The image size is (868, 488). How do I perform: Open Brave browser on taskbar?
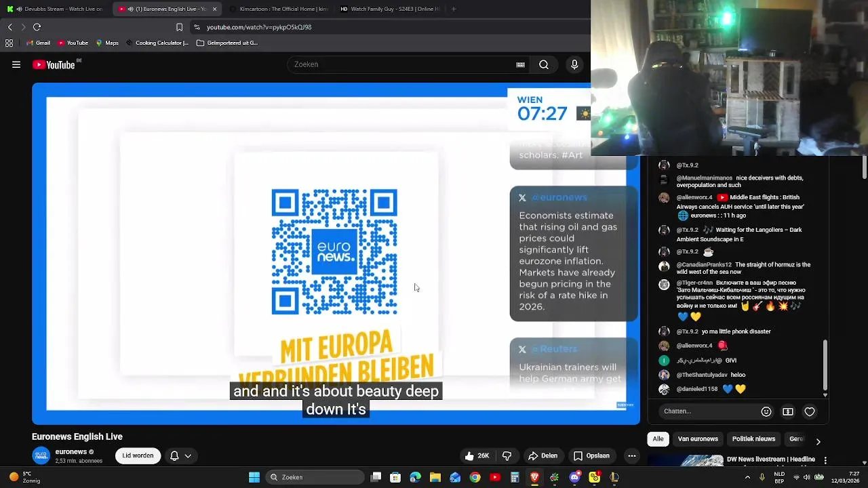(535, 477)
